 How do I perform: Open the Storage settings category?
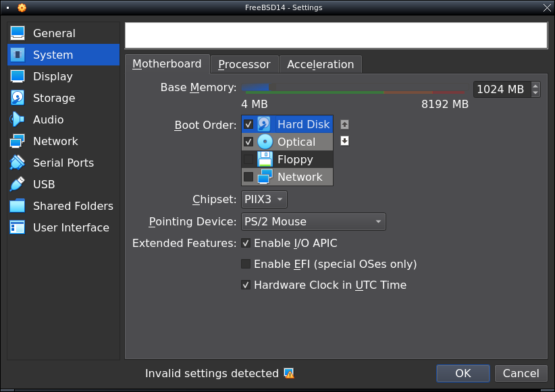[x=63, y=98]
